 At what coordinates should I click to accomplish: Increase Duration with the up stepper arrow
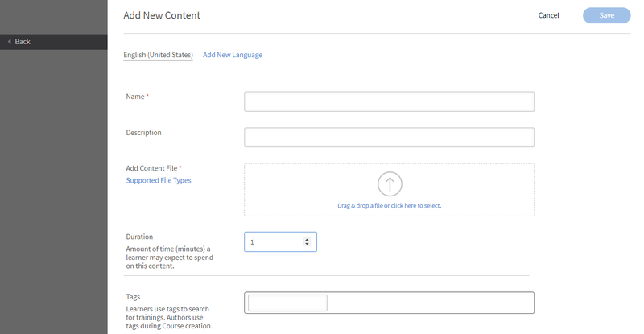tap(307, 239)
